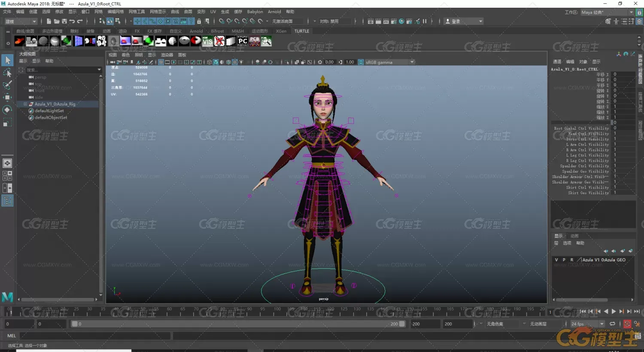Click Create empty layer icon in layer editor

tap(623, 251)
